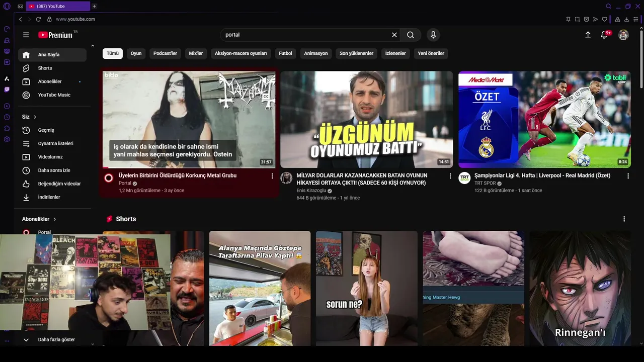Open the YouTube account avatar menu

click(x=623, y=35)
